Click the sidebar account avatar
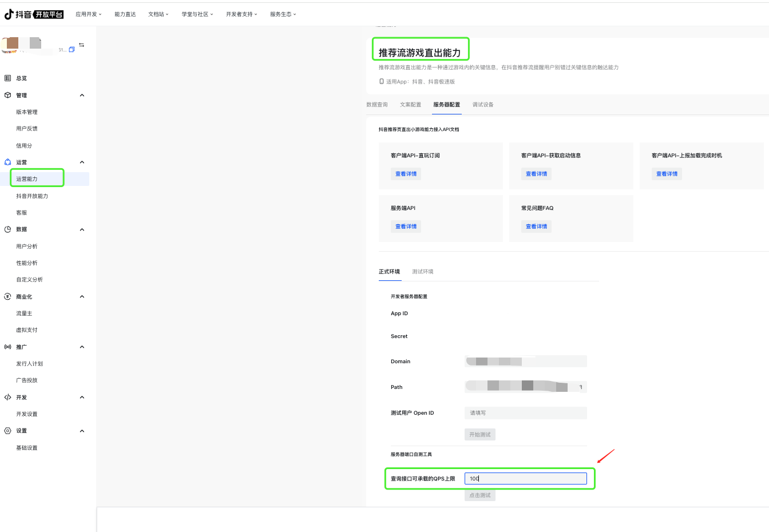 coord(10,45)
